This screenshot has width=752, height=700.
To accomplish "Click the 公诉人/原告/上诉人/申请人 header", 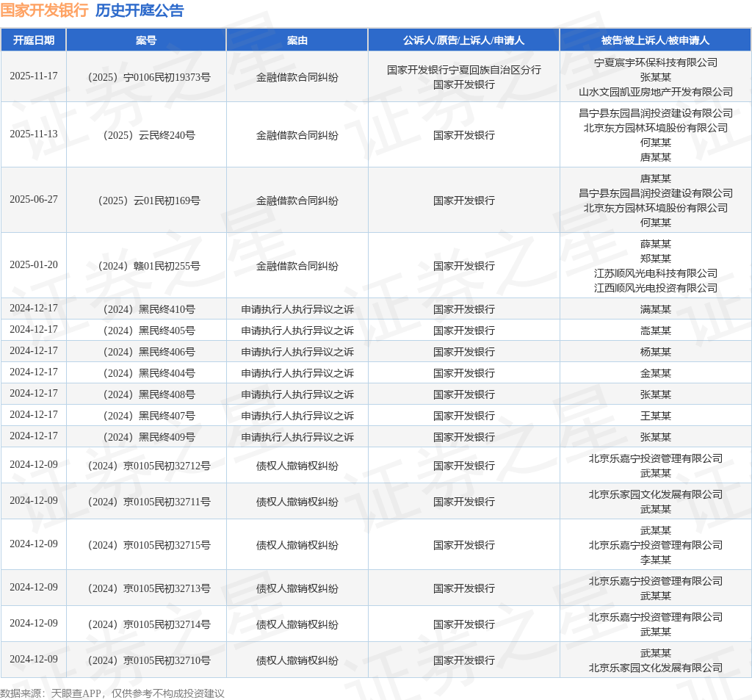I will coord(463,40).
